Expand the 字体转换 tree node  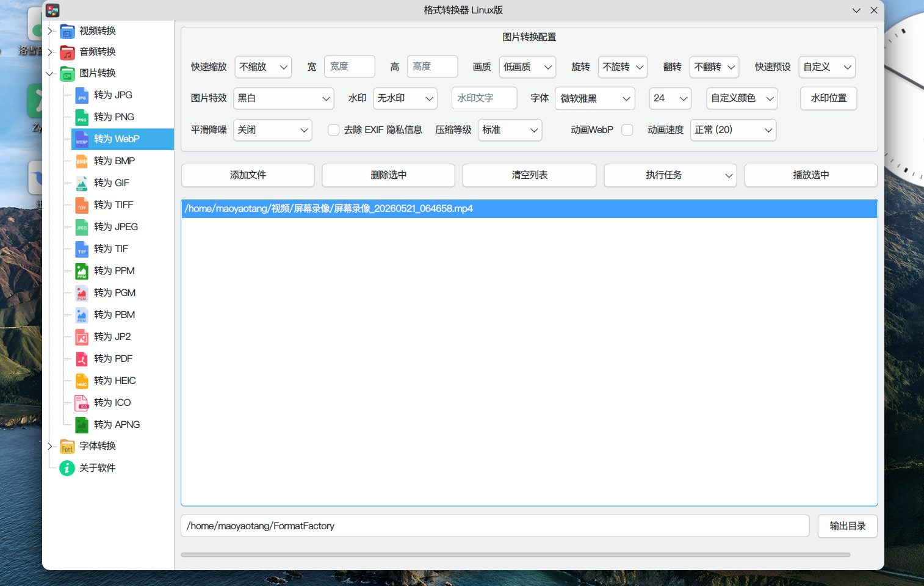[51, 446]
